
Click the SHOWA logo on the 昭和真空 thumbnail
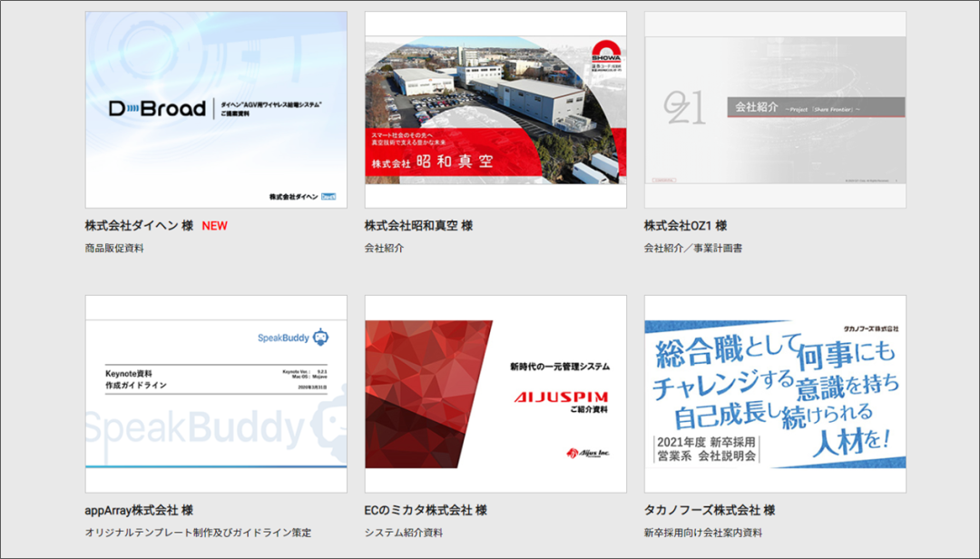(x=607, y=53)
